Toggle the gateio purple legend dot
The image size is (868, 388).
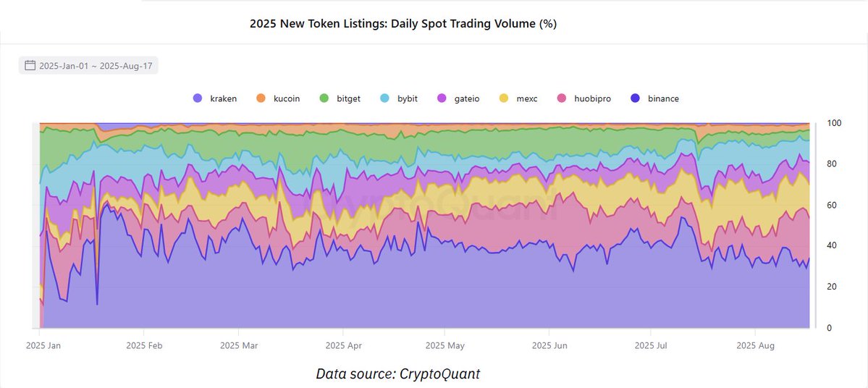click(x=442, y=98)
